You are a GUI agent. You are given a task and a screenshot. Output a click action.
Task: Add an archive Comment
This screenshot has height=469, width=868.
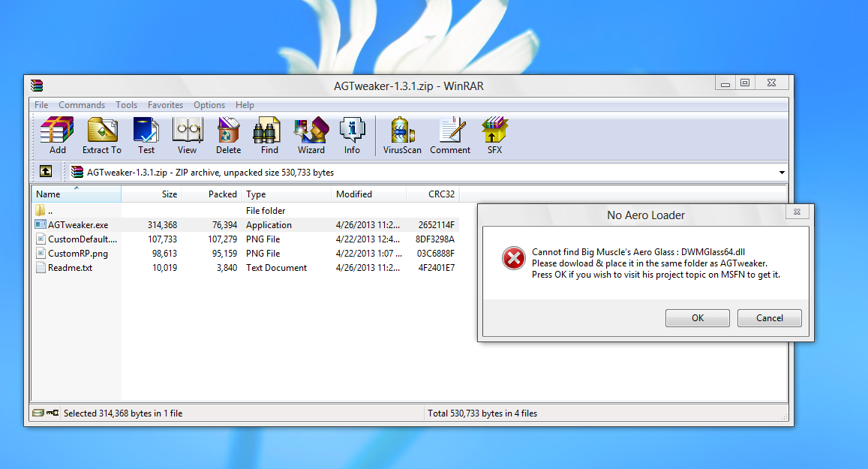coord(450,135)
